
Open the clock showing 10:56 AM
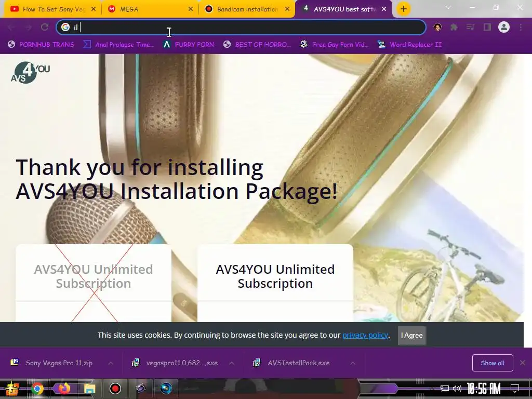[x=484, y=389]
